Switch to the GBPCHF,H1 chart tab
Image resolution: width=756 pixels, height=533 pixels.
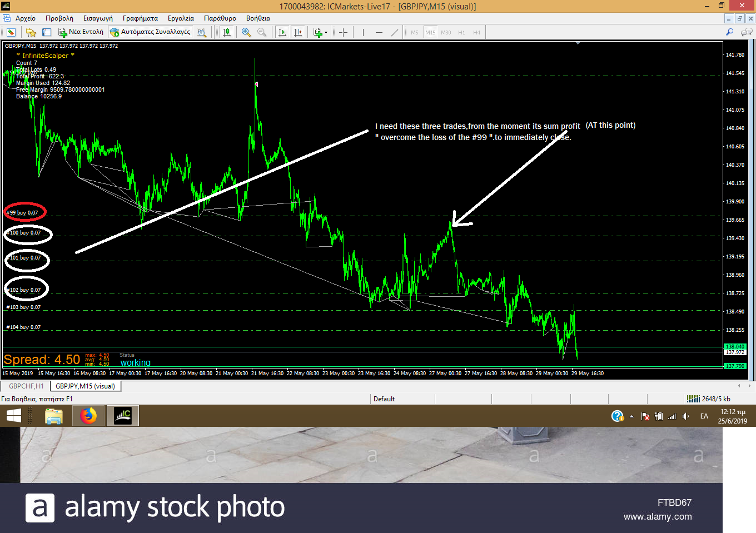pos(26,386)
